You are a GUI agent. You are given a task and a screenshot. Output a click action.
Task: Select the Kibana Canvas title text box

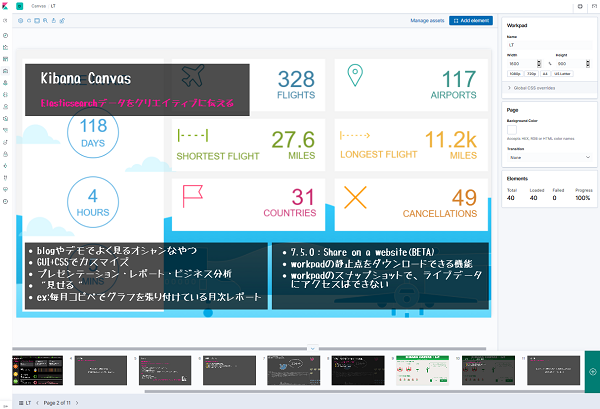(137, 90)
